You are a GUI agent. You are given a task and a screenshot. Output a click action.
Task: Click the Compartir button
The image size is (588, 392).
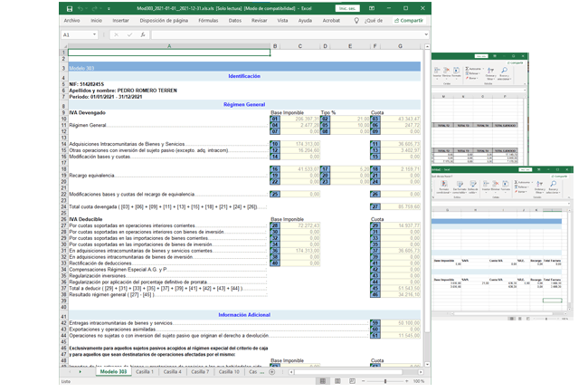[x=406, y=19]
